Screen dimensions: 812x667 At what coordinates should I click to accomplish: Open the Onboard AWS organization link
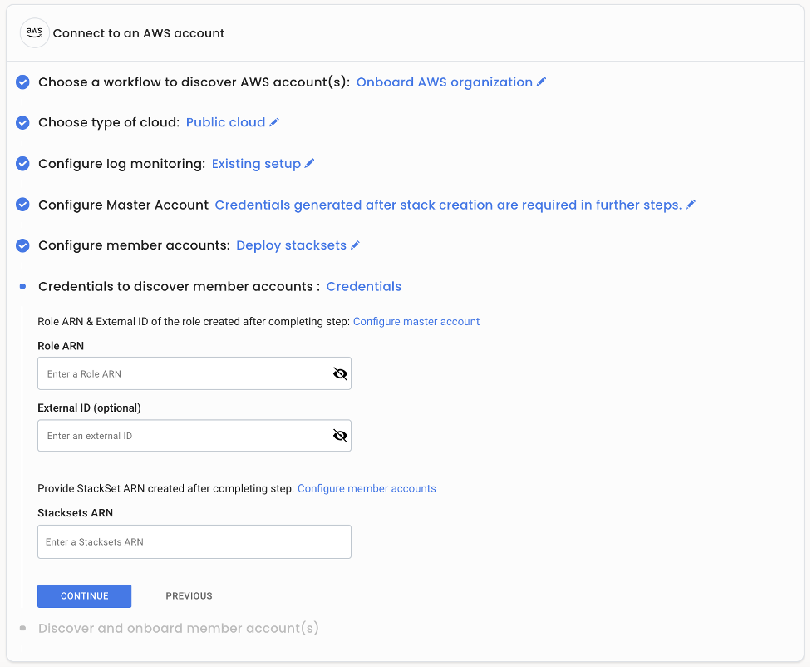(x=445, y=82)
